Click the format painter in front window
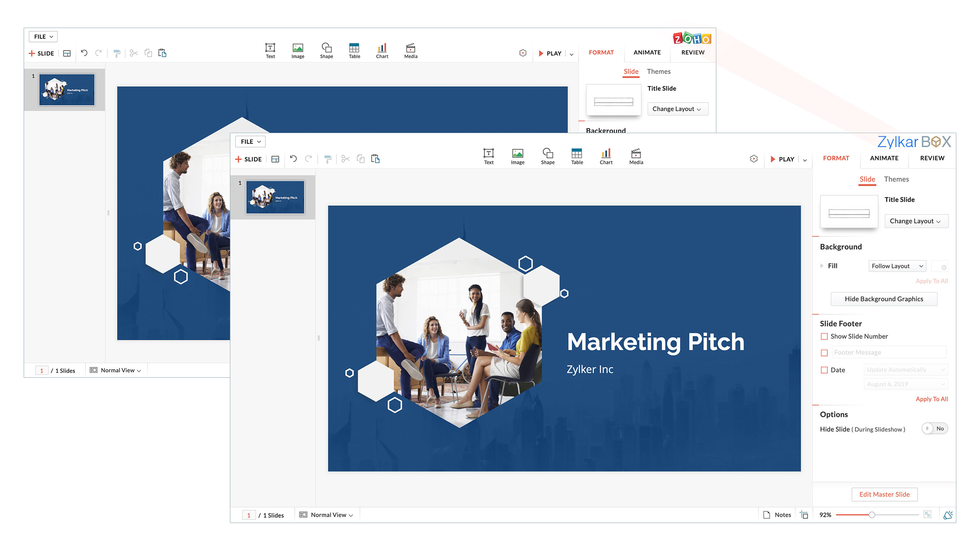 pyautogui.click(x=327, y=159)
